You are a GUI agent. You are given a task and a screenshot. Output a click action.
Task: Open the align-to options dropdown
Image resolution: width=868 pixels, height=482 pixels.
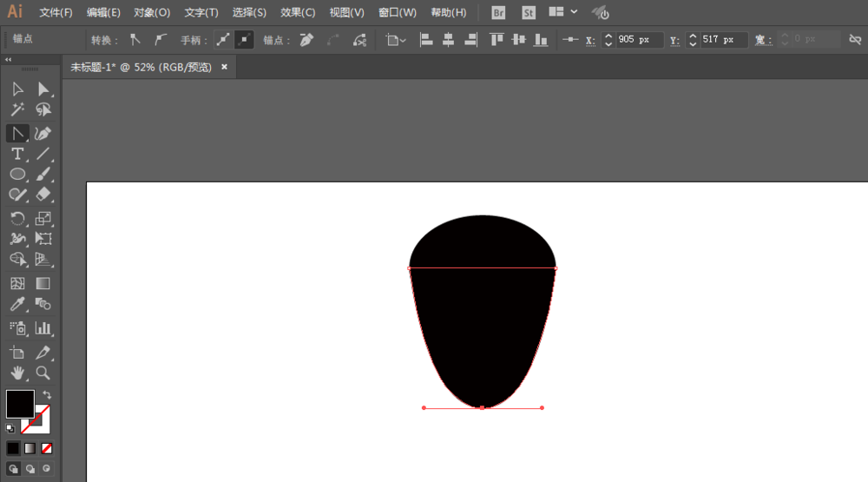[396, 40]
